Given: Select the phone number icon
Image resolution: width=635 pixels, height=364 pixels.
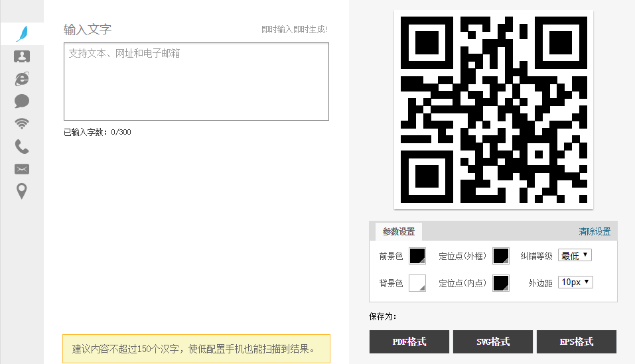Looking at the screenshot, I should [x=22, y=147].
